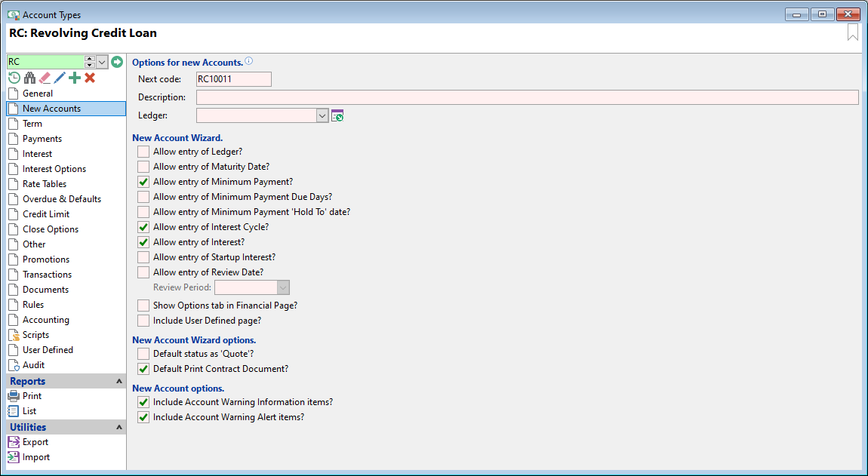The height and width of the screenshot is (476, 868).
Task: Click the green go arrow beside RC code
Action: pos(116,61)
